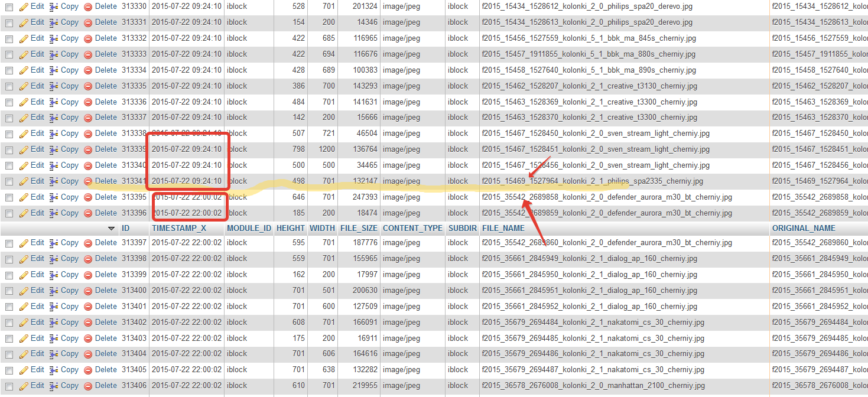Click file name kolonki_2_1_philips_spa2335_cherniy.jpg cell
The width and height of the screenshot is (868, 397).
593,181
